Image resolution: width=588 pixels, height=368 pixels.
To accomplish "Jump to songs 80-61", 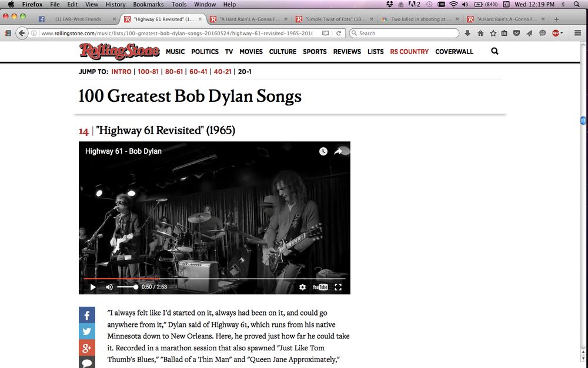I will (174, 71).
